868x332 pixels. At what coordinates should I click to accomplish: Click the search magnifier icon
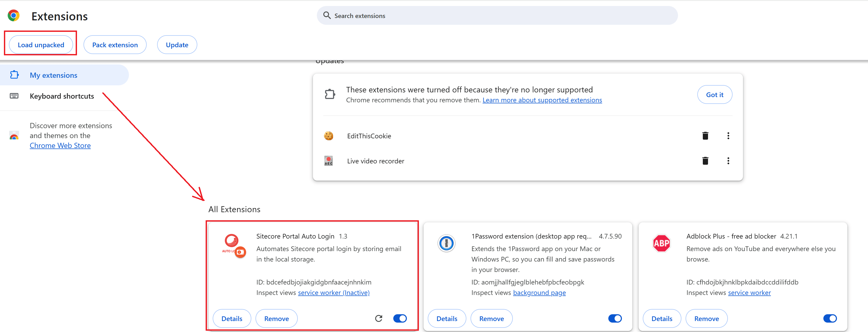point(326,15)
